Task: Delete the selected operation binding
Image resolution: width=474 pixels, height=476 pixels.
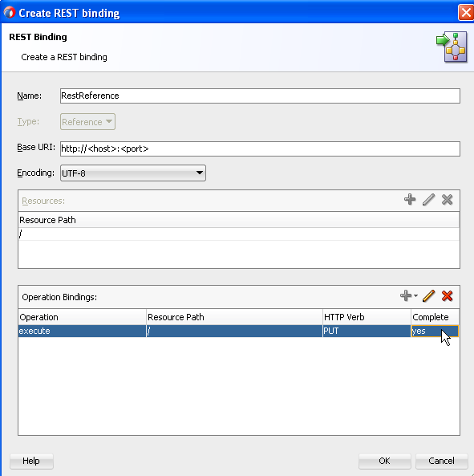Action: coord(448,295)
